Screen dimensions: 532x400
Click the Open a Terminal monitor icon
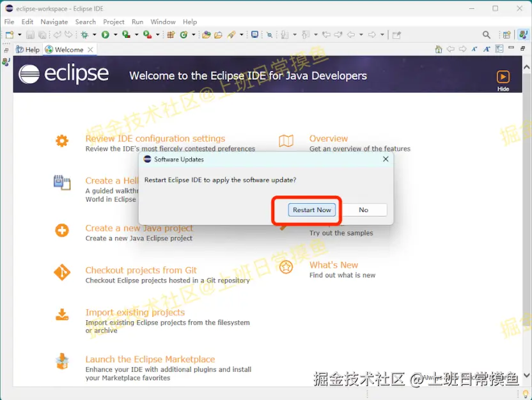click(254, 35)
